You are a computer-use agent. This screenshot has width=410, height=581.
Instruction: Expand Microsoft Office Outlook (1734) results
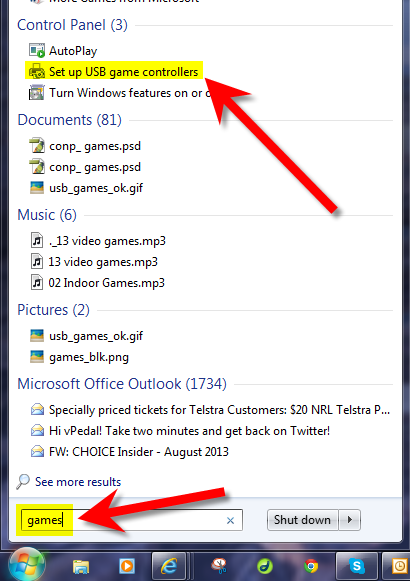click(x=122, y=384)
